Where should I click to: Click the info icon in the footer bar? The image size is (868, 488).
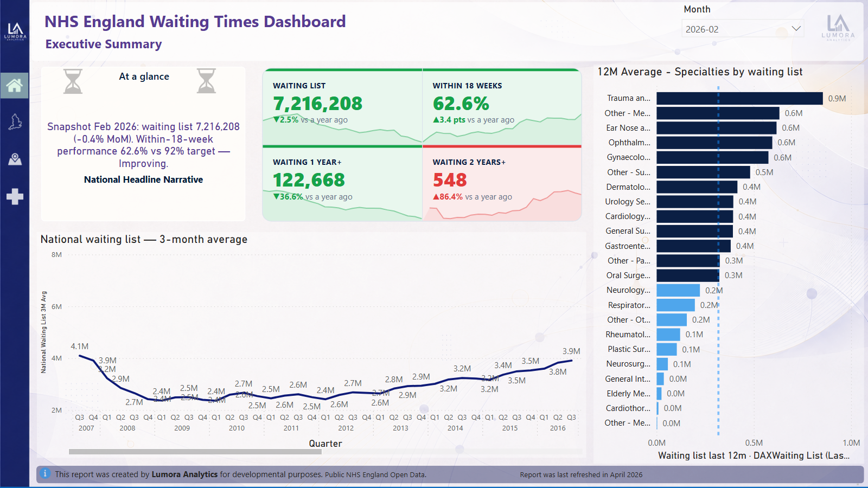click(x=46, y=474)
